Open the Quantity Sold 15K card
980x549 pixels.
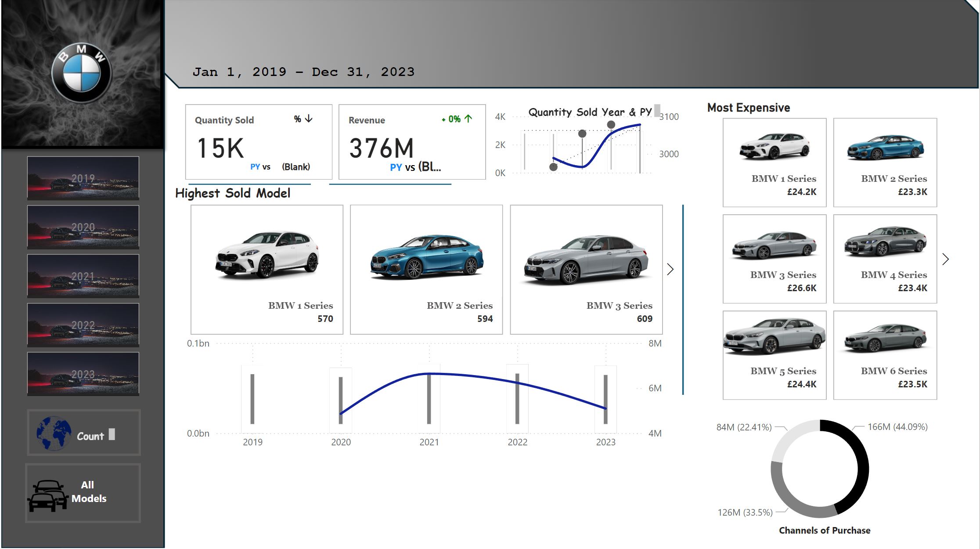[x=259, y=142]
